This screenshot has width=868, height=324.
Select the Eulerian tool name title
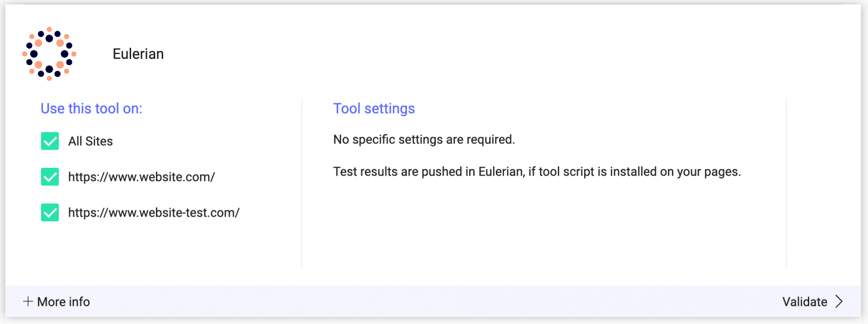pyautogui.click(x=138, y=54)
